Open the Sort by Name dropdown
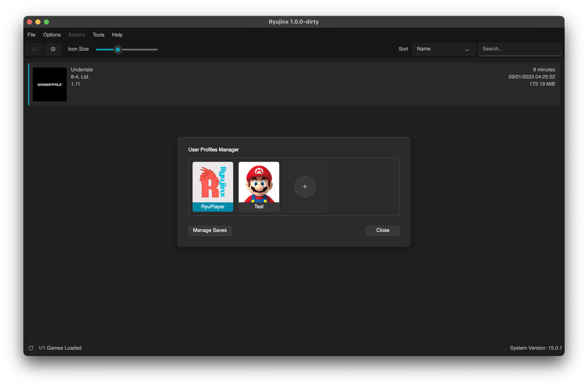Viewport: 588px width, 387px height. [444, 49]
